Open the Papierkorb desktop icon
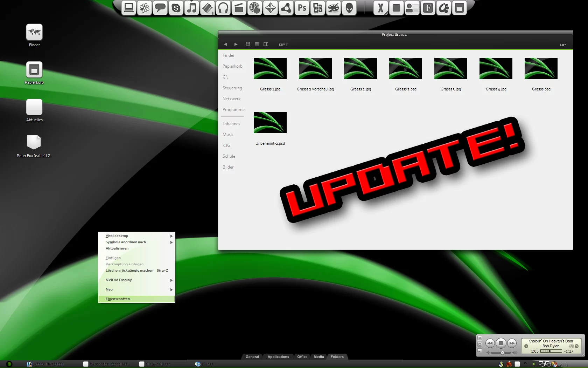Viewport: 588px width, 368px height. 34,70
